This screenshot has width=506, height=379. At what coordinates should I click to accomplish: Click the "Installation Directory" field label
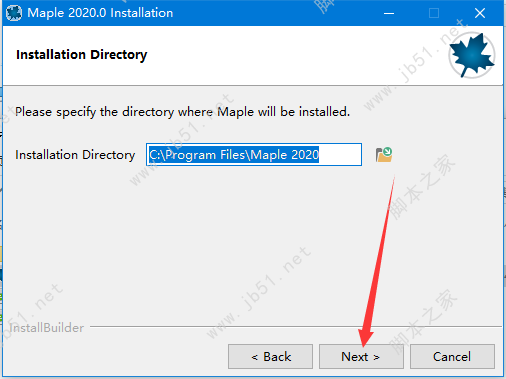75,155
